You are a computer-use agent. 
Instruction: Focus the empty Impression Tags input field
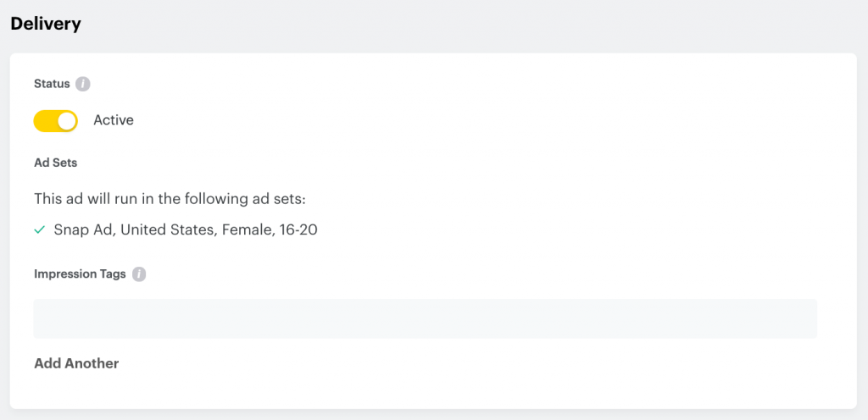click(426, 319)
